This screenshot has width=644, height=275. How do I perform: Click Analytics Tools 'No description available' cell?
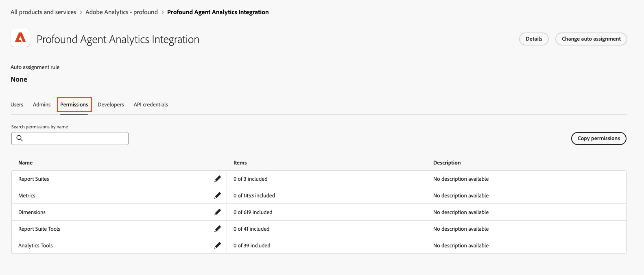point(461,245)
